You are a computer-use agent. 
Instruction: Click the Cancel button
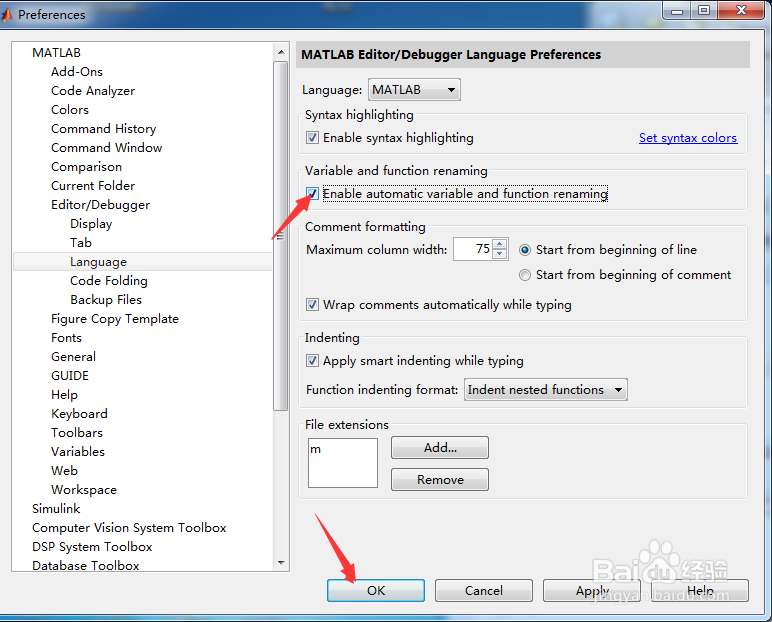pos(483,590)
